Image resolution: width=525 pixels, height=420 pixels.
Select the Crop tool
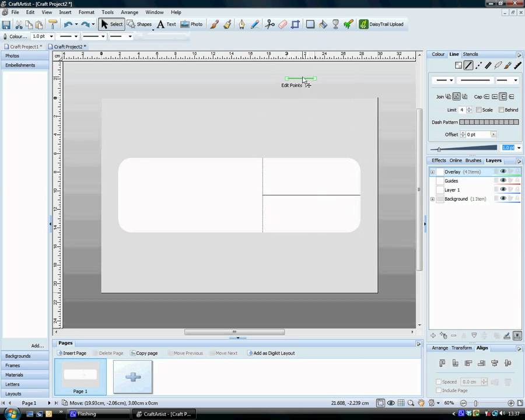(296, 24)
